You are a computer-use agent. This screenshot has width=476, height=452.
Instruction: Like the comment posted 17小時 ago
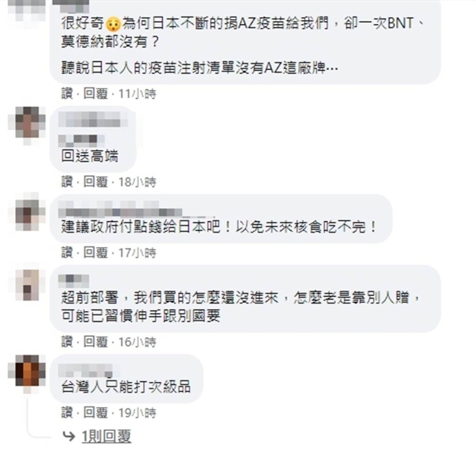pos(67,253)
